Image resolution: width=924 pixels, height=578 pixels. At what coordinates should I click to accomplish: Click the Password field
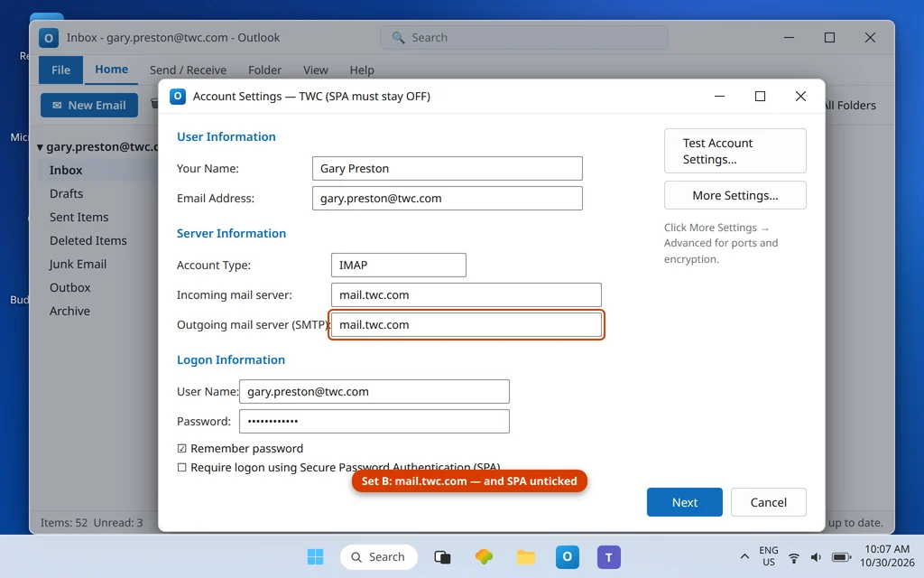pyautogui.click(x=374, y=422)
